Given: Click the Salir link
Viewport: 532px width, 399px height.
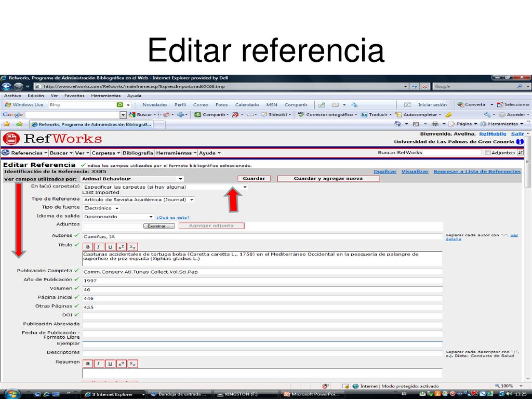Looking at the screenshot, I should point(517,134).
